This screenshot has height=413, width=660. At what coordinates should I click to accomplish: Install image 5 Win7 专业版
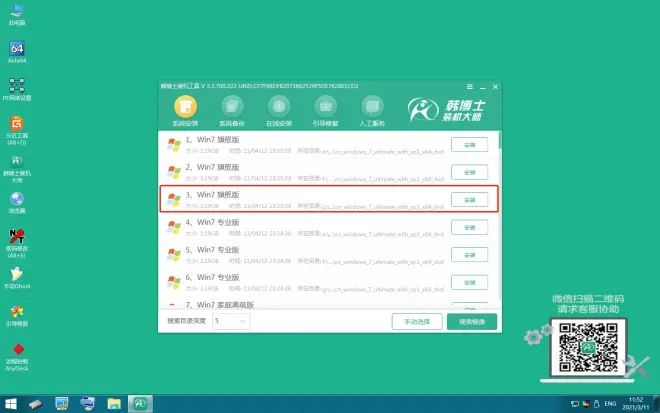click(x=469, y=255)
